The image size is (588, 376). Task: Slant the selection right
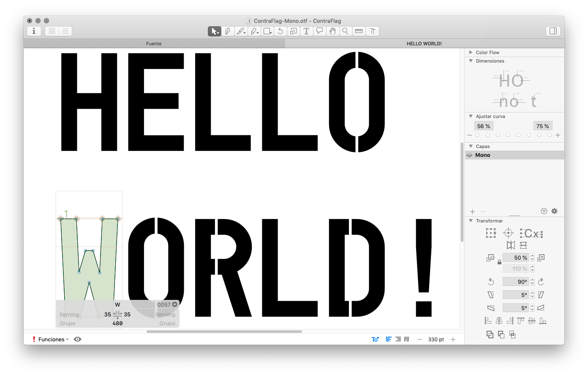(x=541, y=295)
